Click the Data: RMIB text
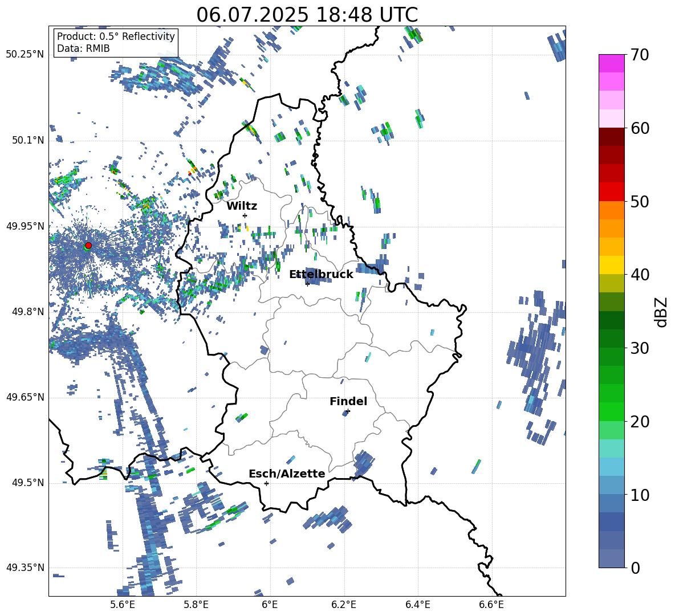The height and width of the screenshot is (616, 675). [x=83, y=48]
